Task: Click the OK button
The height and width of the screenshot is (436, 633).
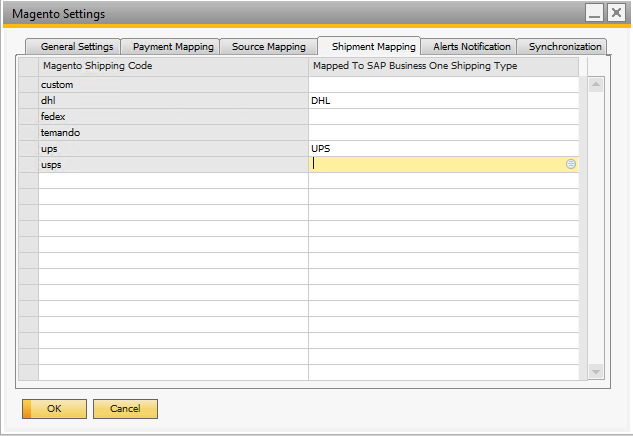Action: click(x=54, y=409)
